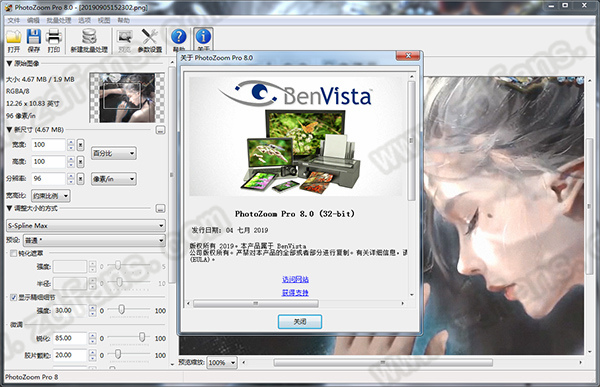600x387 pixels.
Task: Open the Help menu in menu bar
Action: tap(123, 20)
